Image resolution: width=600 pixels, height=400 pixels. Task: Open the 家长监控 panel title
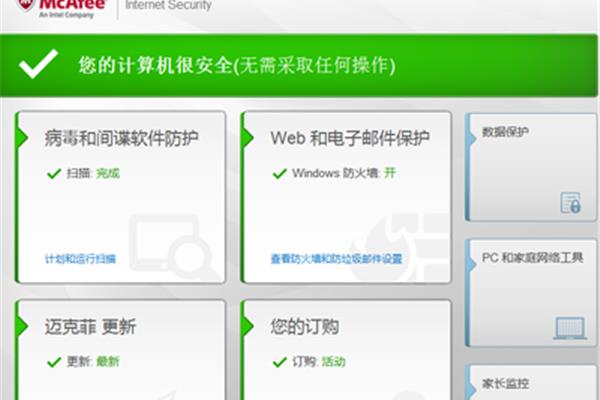point(505,383)
